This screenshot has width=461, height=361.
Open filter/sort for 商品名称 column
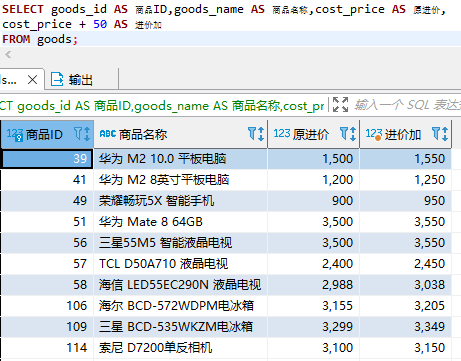click(x=256, y=134)
